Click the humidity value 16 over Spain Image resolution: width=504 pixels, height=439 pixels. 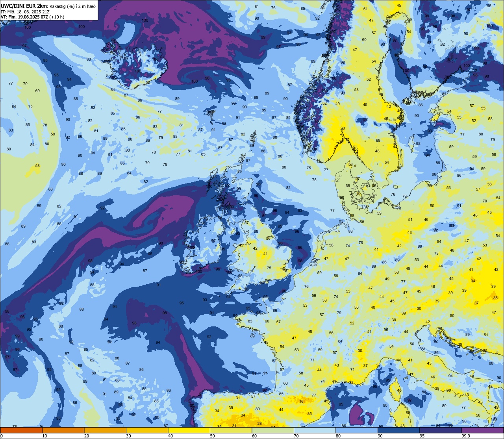click(302, 401)
